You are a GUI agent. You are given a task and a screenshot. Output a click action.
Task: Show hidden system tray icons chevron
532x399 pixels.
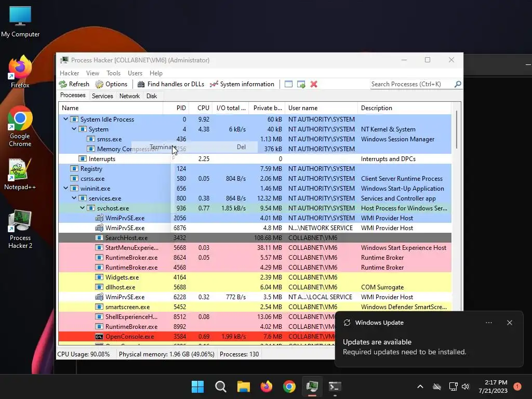420,387
